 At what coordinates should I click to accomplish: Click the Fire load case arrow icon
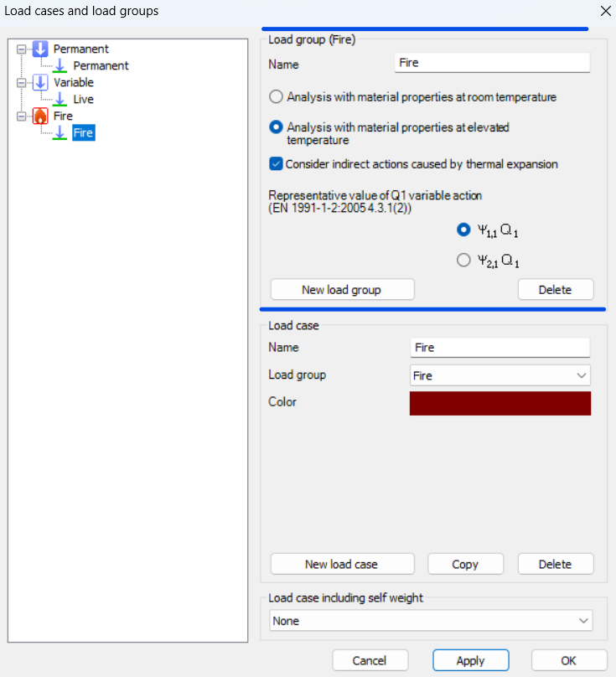[60, 132]
